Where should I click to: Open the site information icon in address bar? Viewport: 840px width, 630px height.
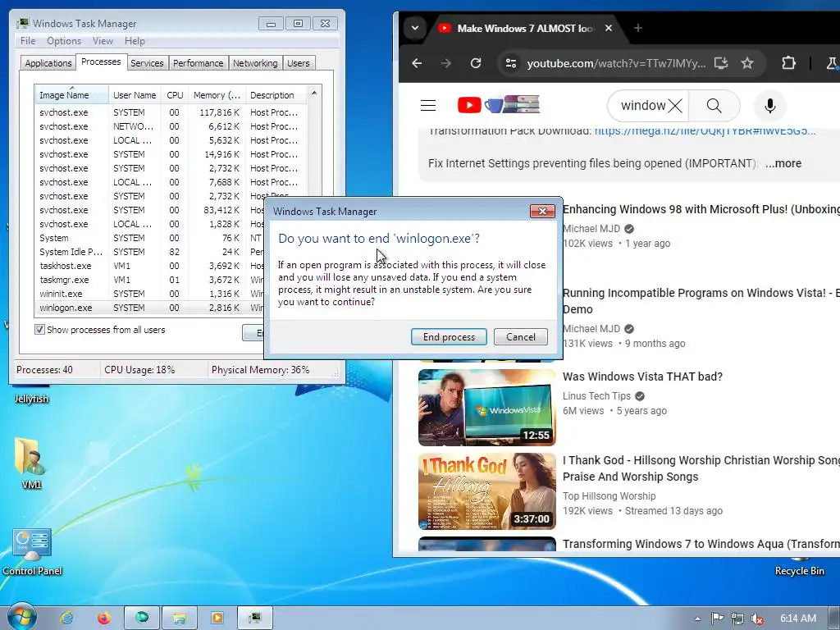pos(511,63)
